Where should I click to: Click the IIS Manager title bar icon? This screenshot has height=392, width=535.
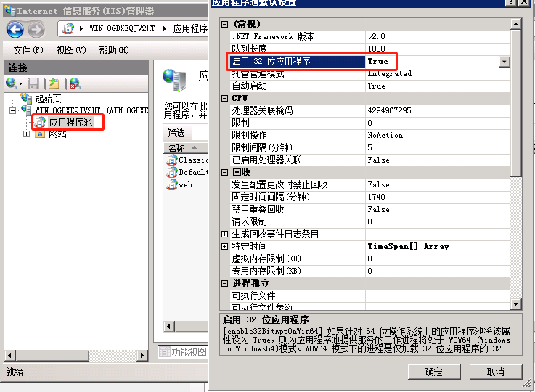tap(10, 11)
